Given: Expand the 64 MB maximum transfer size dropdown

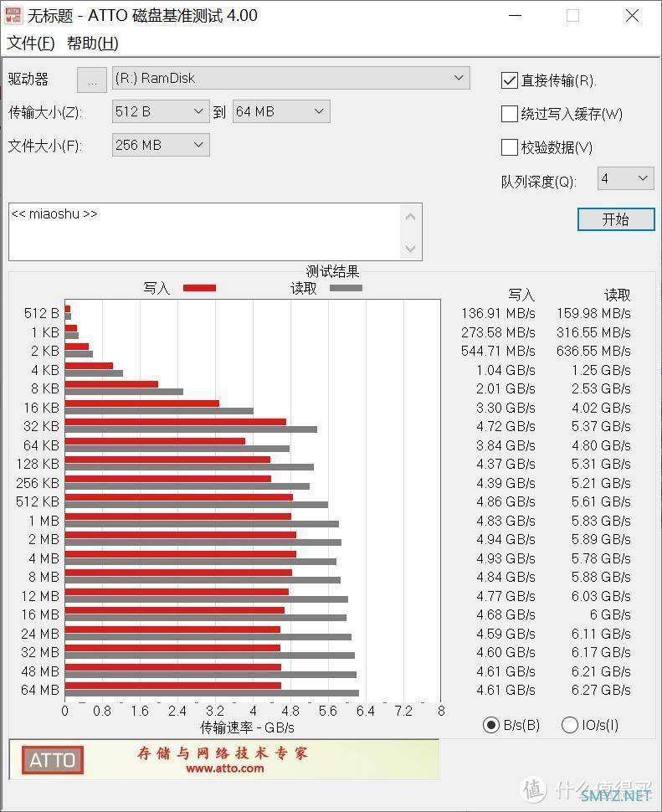Looking at the screenshot, I should tap(281, 111).
